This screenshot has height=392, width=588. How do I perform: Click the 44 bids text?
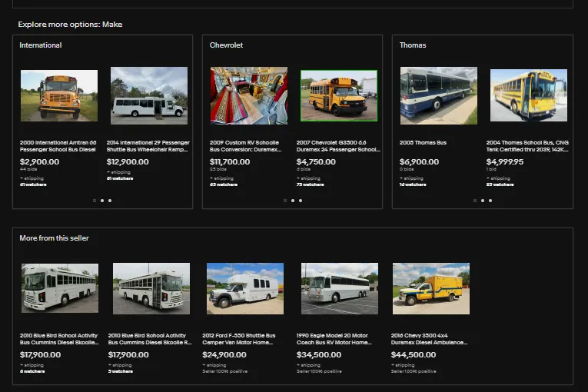pyautogui.click(x=28, y=170)
